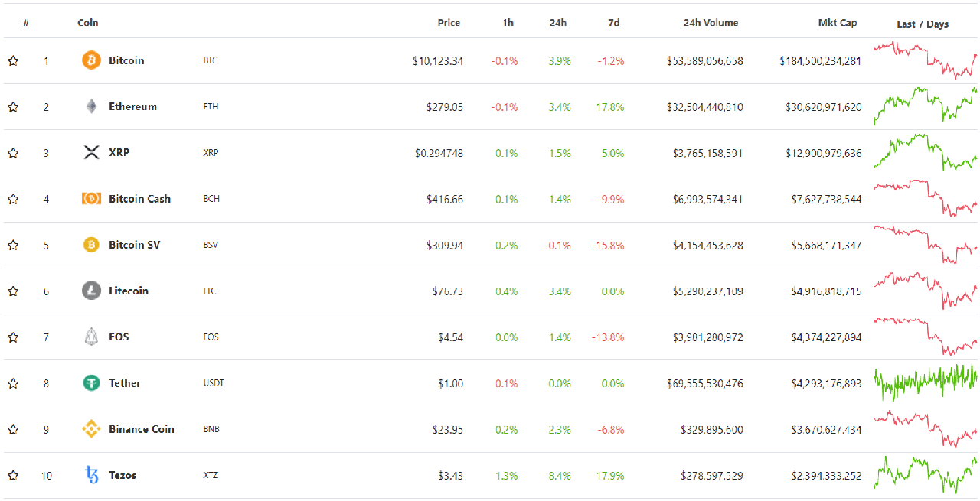The width and height of the screenshot is (980, 501).
Task: Click XRP's 7-day sparkline chart
Action: 926,152
